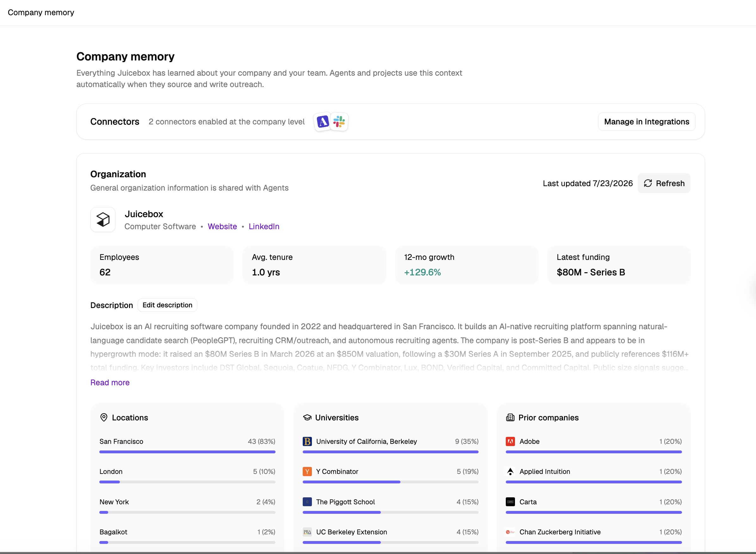
Task: Click the Carta logo icon
Action: coord(510,502)
